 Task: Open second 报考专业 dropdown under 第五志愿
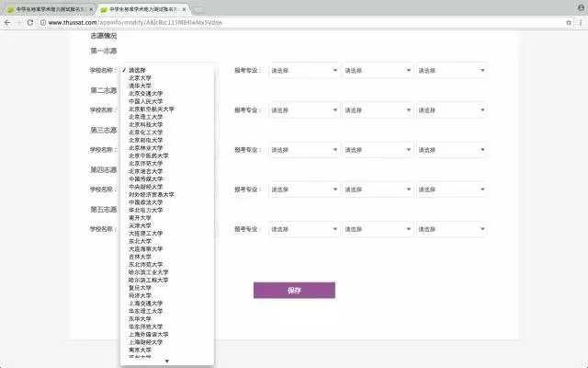[x=378, y=229]
